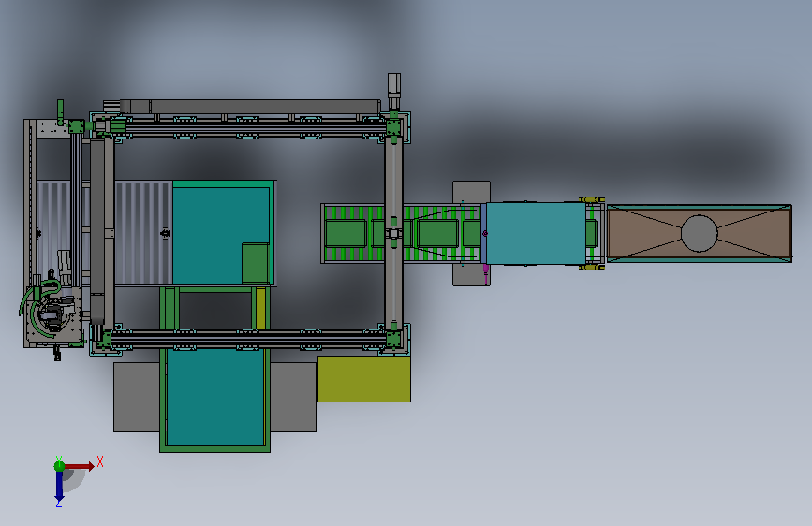The image size is (812, 526).
Task: Select the small green square on teal panel
Action: (x=256, y=263)
